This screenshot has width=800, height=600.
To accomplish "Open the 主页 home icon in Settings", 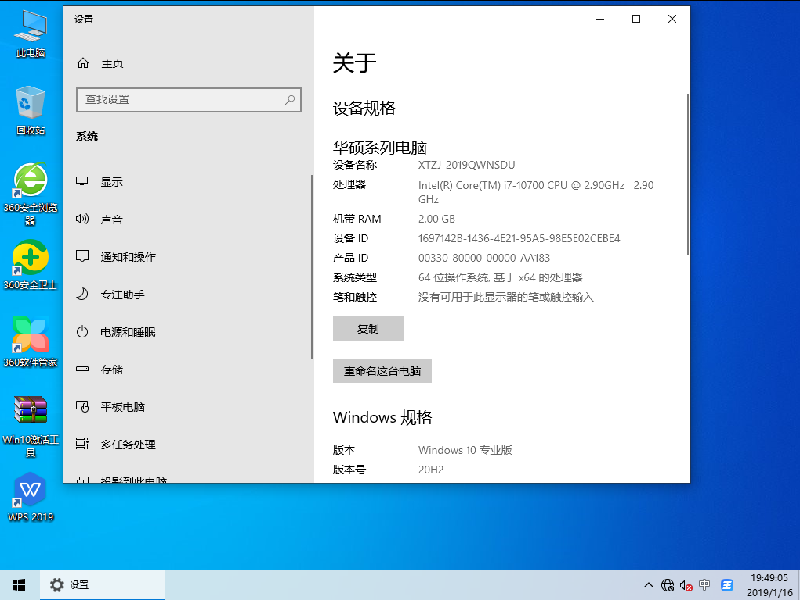I will coord(83,63).
